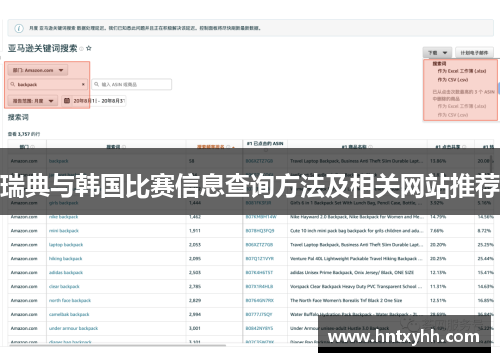Viewport: 500px width, 362px height.
Task: Click the Venture Pal 40L Lightweight product name
Action: click(x=356, y=259)
